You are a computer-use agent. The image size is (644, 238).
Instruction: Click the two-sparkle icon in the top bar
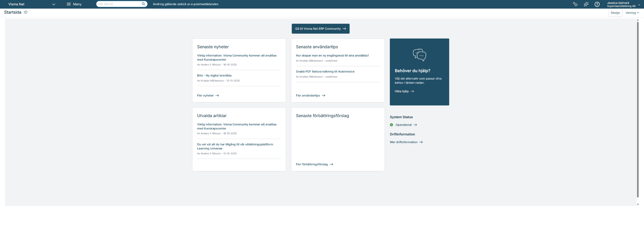(x=575, y=4)
